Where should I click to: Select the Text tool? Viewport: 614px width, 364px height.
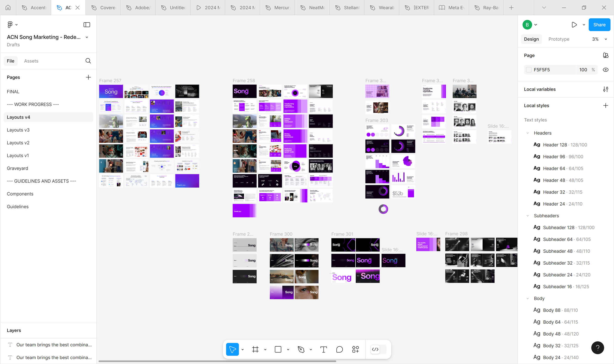tap(323, 349)
